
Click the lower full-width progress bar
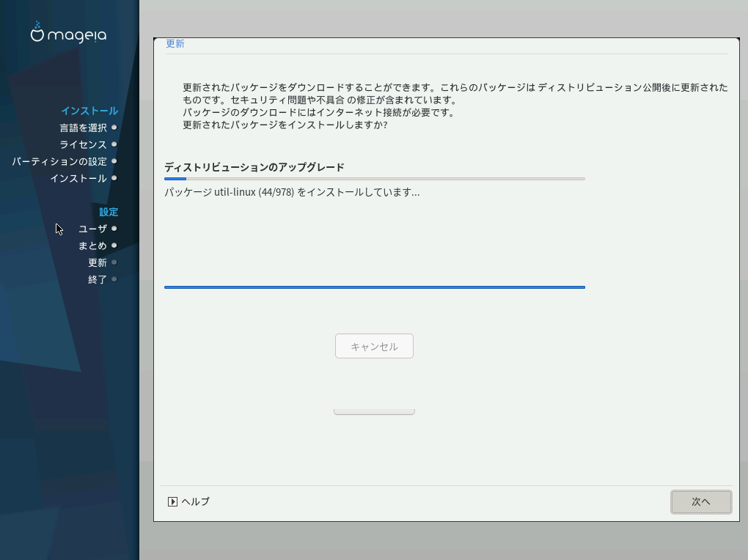coord(374,287)
